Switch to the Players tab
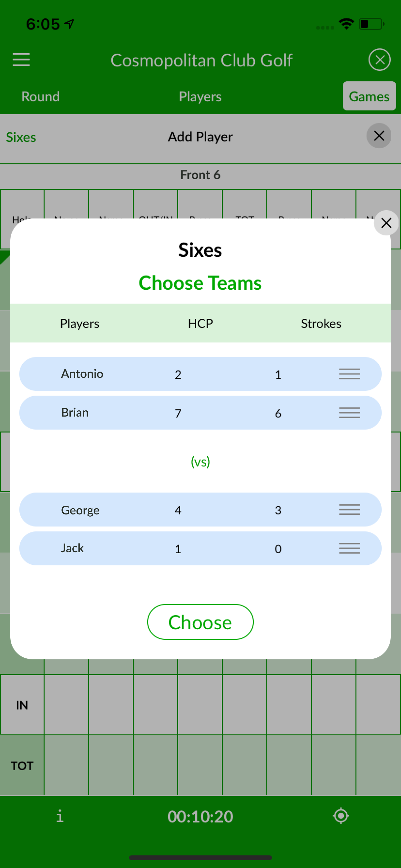The height and width of the screenshot is (868, 401). (200, 96)
